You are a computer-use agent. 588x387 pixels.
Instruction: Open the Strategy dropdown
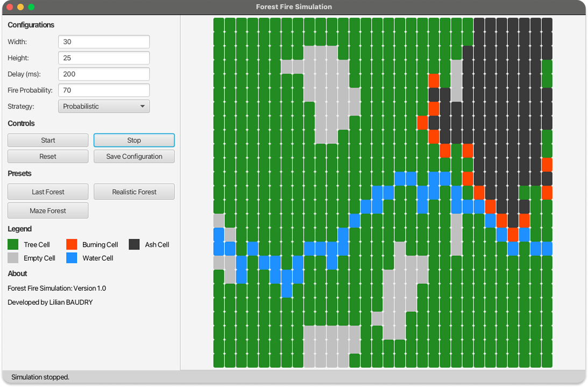[104, 106]
